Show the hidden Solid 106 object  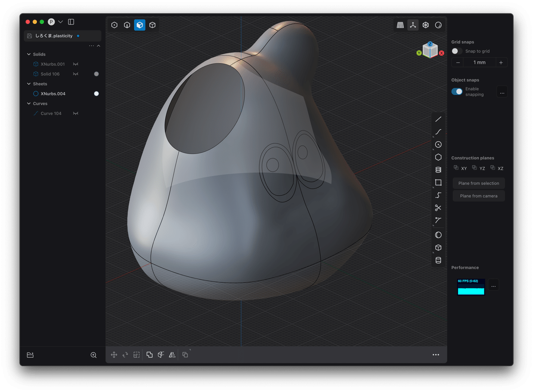click(x=76, y=74)
